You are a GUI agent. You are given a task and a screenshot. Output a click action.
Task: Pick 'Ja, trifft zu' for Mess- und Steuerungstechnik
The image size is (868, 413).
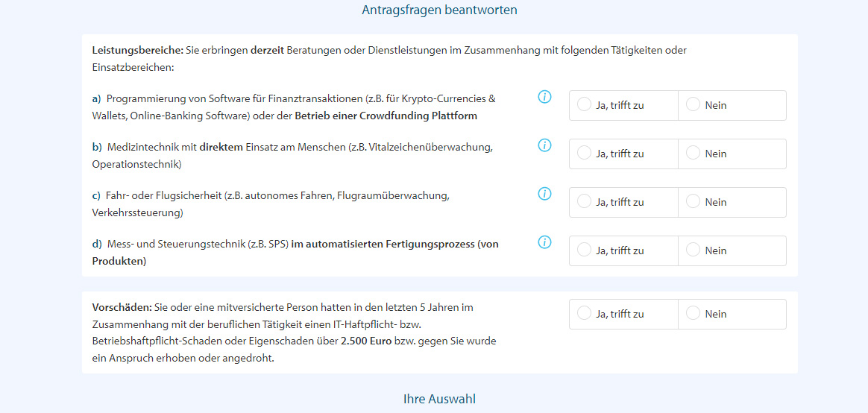pos(623,250)
